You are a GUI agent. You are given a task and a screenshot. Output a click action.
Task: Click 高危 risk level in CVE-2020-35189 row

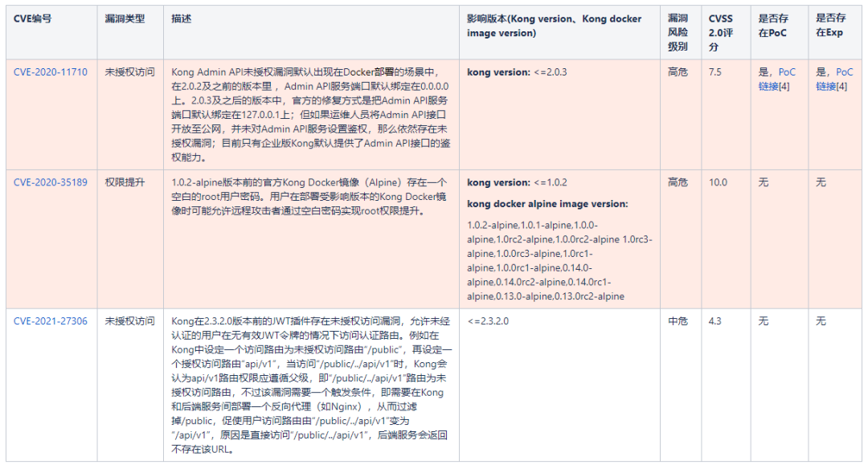click(678, 182)
